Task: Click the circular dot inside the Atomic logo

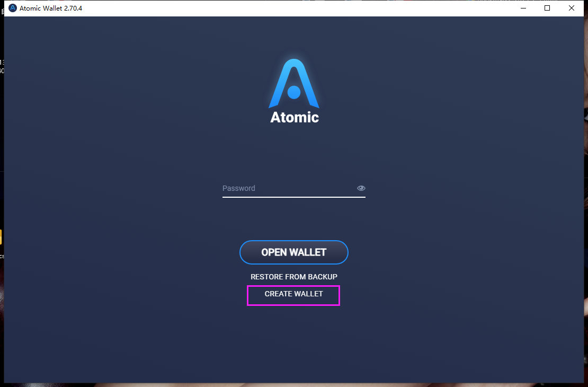Action: click(294, 92)
